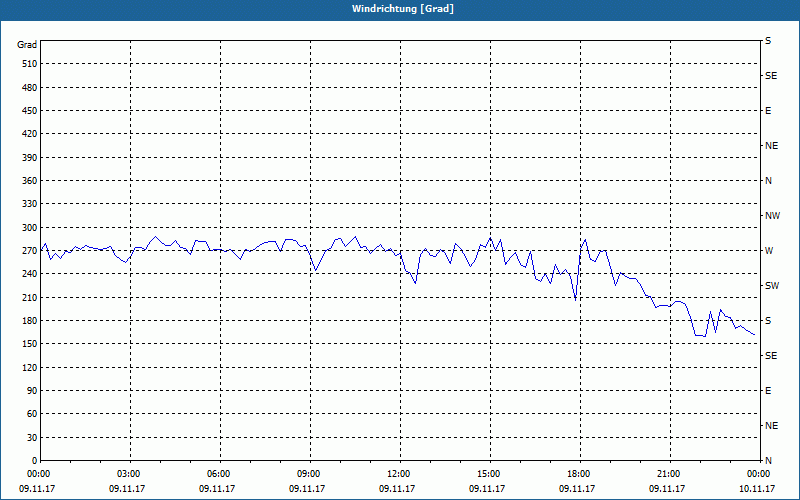Select the "Grad" unit label above the y-axis
800x500 pixels.
pyautogui.click(x=27, y=45)
